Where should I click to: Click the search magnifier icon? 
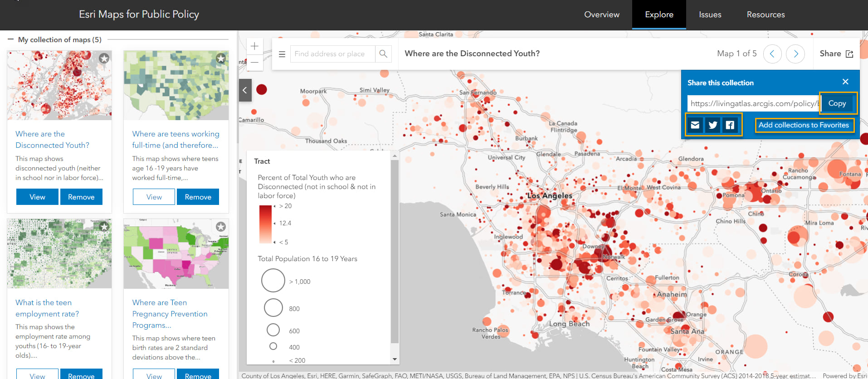pyautogui.click(x=383, y=53)
